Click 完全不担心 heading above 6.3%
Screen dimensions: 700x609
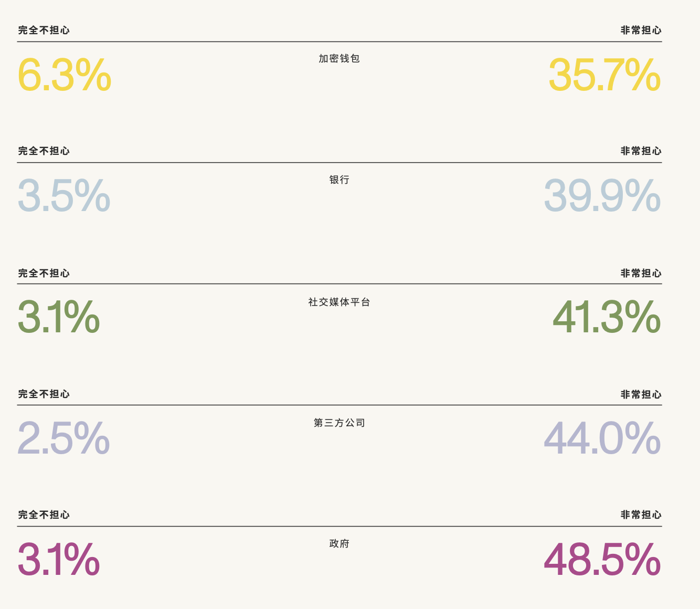[44, 30]
